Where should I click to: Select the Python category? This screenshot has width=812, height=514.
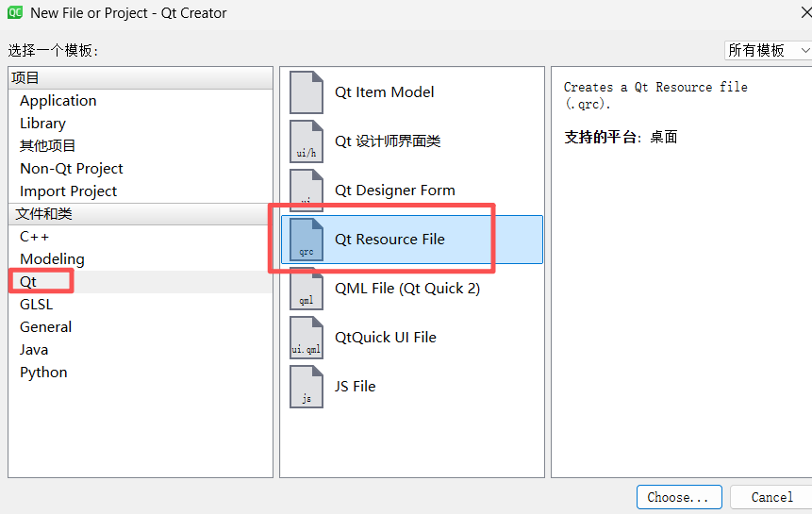click(43, 373)
